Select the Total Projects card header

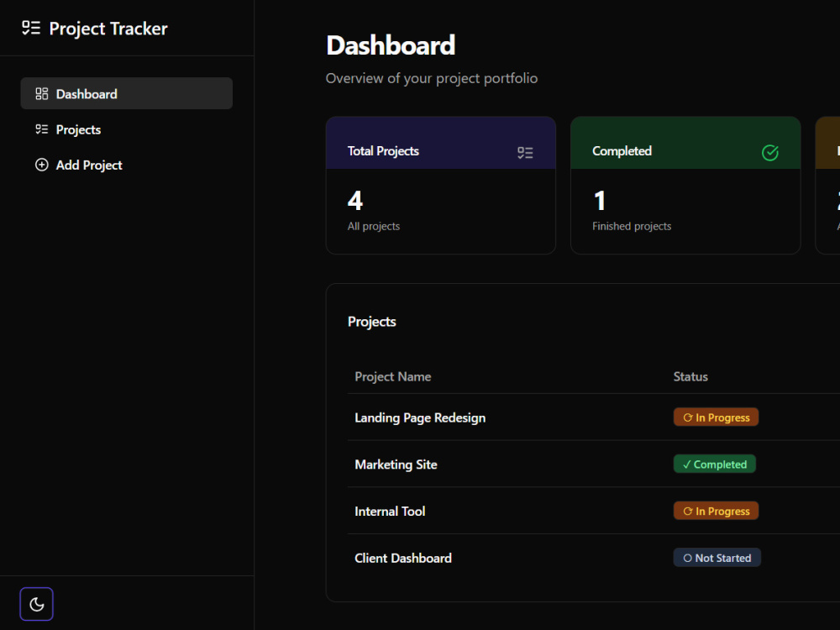pyautogui.click(x=440, y=143)
